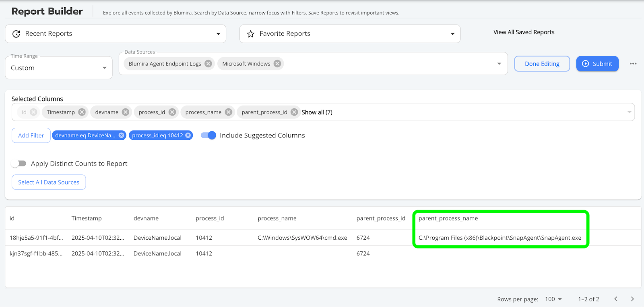644x307 pixels.
Task: Remove the process_name column chip
Action: (229, 112)
